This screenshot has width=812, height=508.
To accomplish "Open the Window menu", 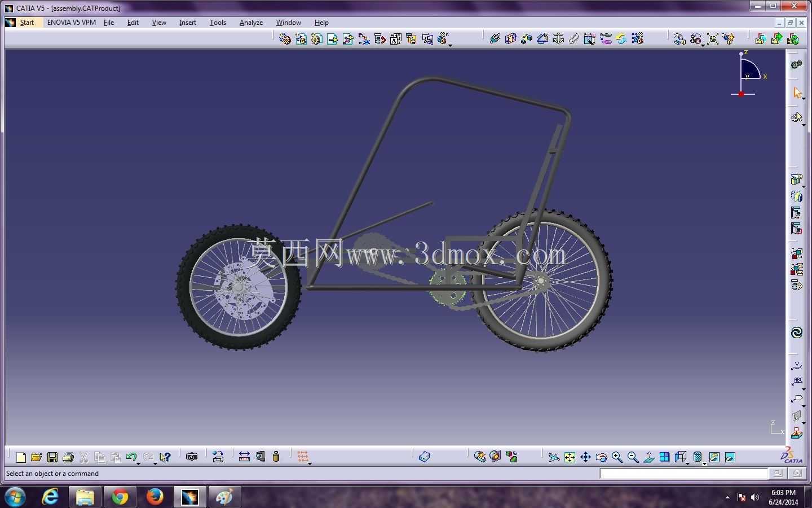I will click(288, 23).
